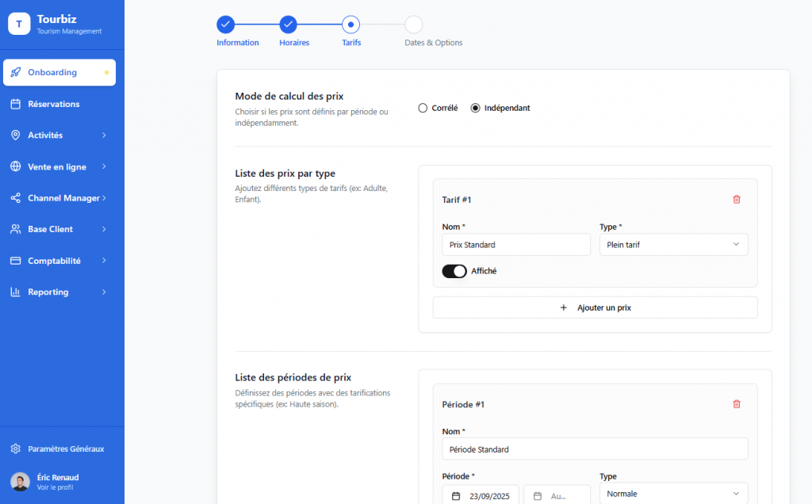
Task: Go to the Dates & Options step
Action: (414, 25)
